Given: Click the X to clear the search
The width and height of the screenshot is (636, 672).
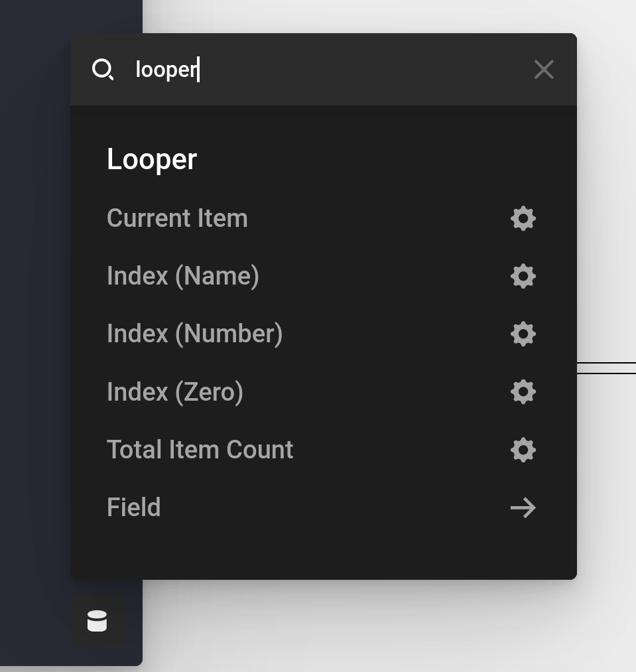Looking at the screenshot, I should point(544,69).
